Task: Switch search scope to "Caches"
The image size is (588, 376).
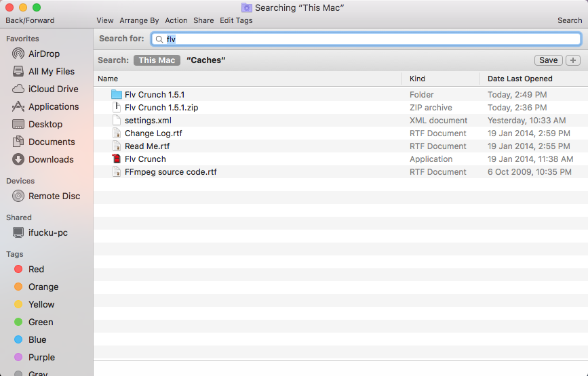Action: coord(205,60)
